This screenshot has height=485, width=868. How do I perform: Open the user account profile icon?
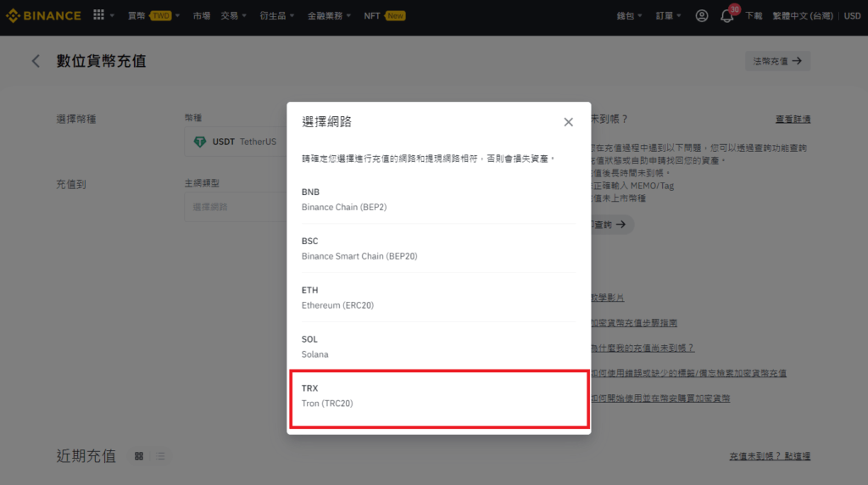click(701, 16)
